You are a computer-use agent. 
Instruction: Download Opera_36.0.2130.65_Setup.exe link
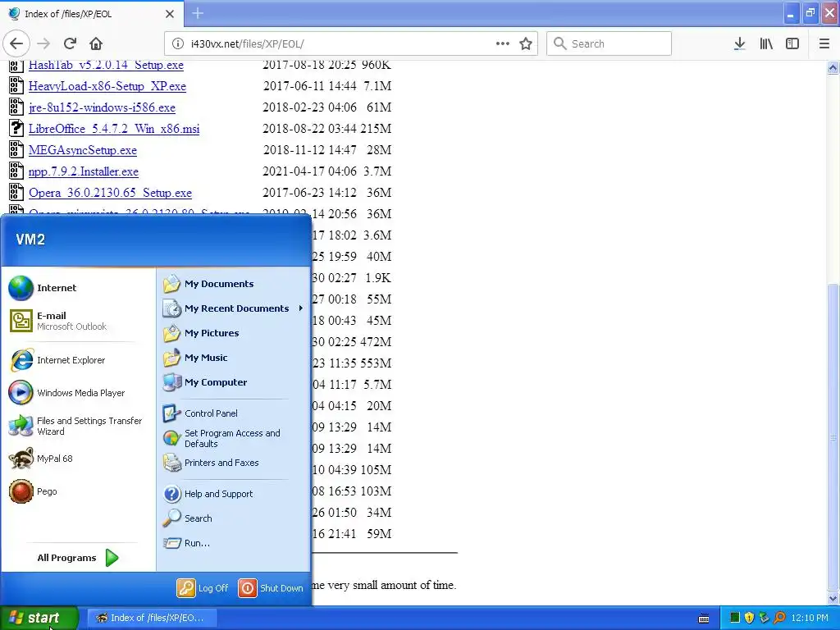(x=111, y=193)
